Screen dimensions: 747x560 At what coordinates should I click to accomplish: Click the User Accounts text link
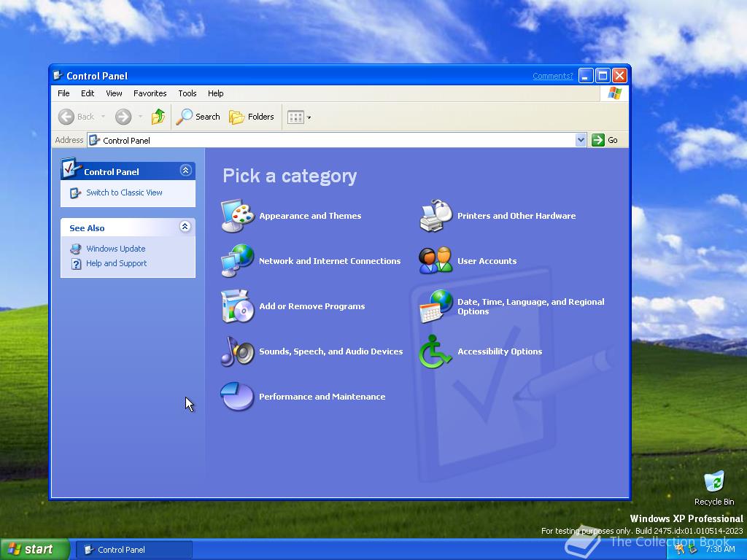pyautogui.click(x=487, y=261)
